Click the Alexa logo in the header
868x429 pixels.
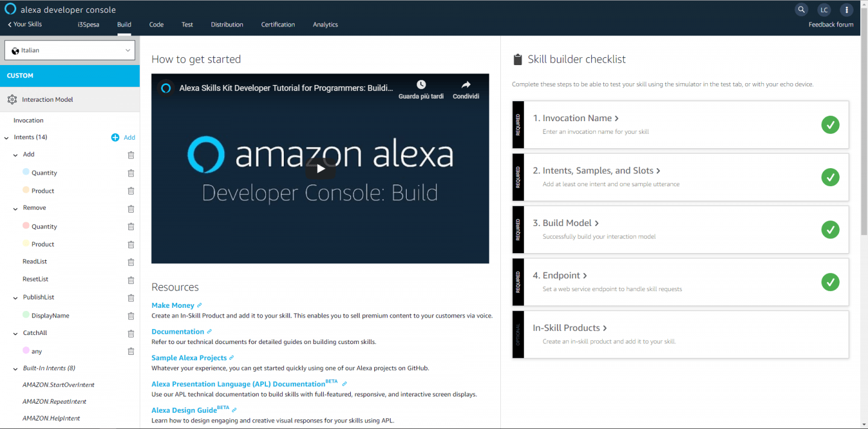point(10,9)
